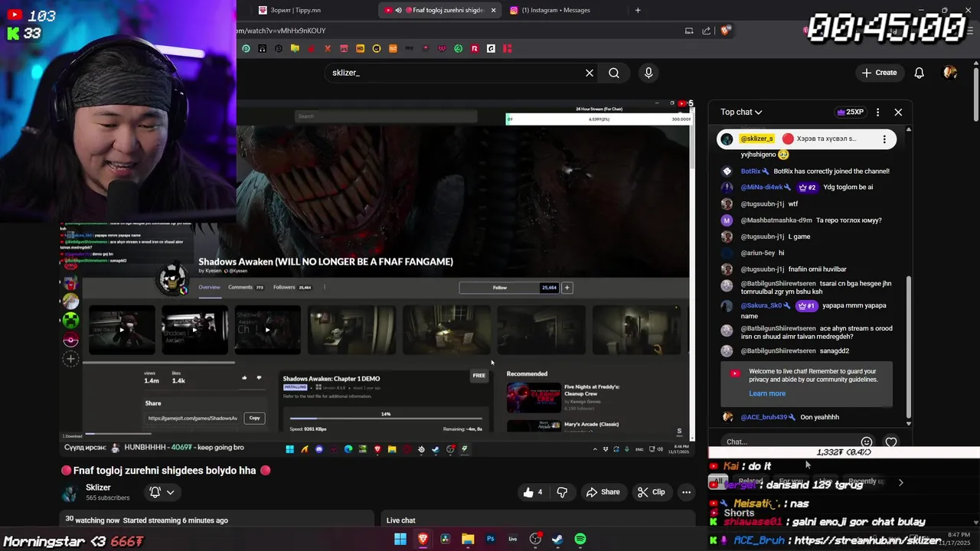
Task: Click the Brave shields icon in address bar
Action: [x=725, y=31]
